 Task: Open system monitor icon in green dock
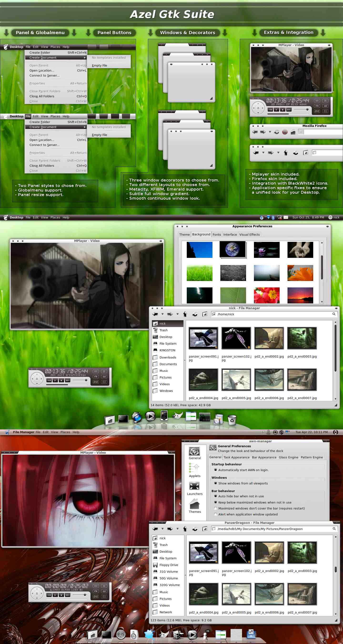point(204,417)
